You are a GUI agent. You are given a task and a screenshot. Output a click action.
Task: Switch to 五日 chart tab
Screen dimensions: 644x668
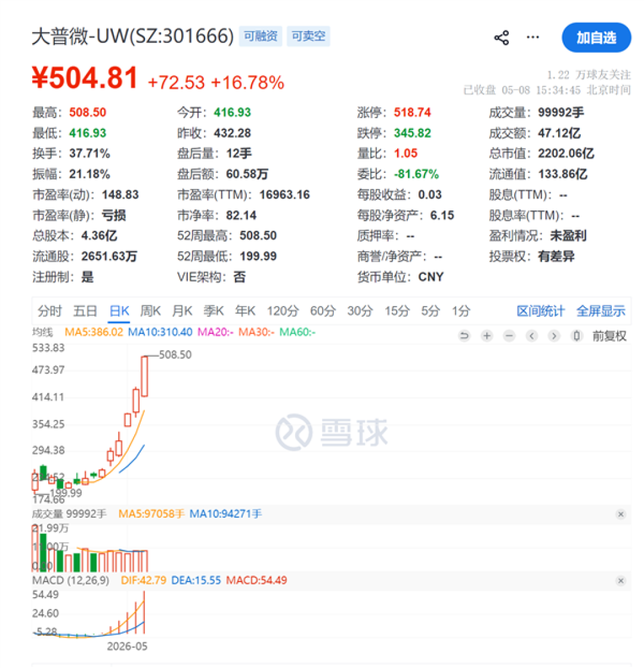[85, 311]
